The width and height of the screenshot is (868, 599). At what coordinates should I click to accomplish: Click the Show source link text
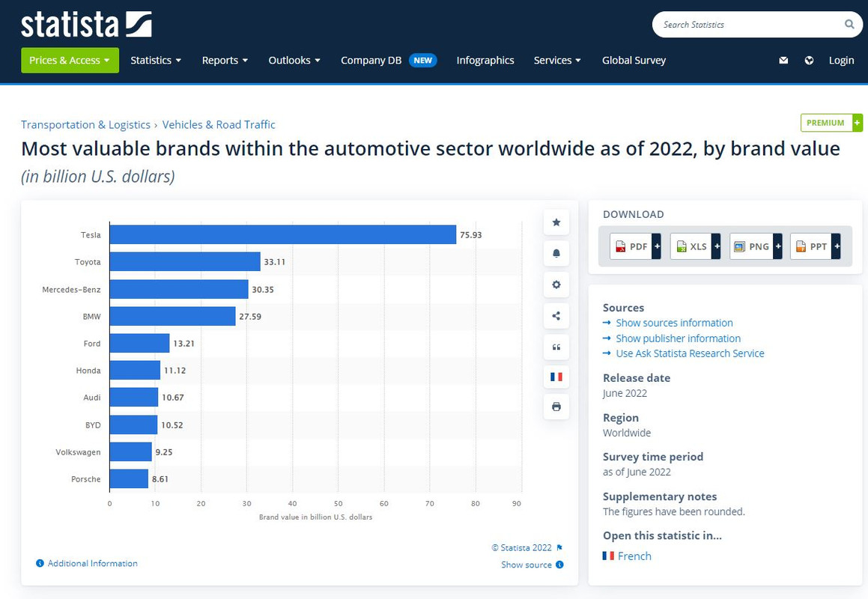point(526,565)
